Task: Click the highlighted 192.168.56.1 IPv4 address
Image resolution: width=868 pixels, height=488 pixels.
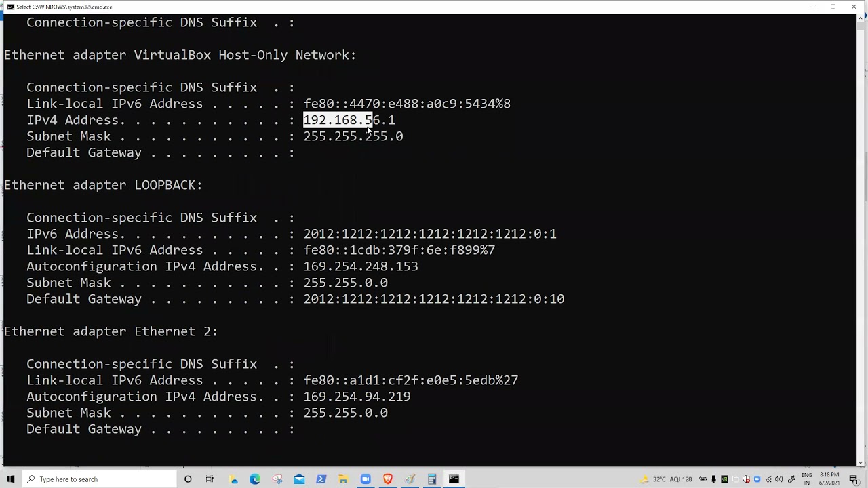Action: 349,120
